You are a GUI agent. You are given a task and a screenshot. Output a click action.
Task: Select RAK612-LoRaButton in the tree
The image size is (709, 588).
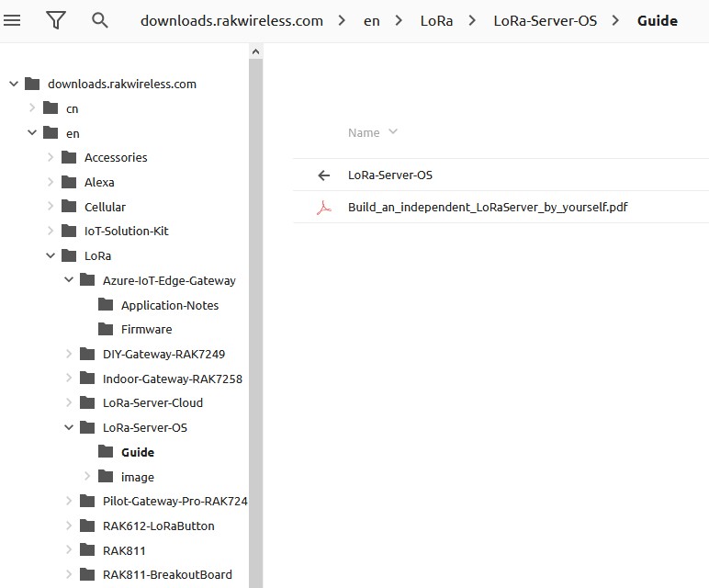[x=158, y=526]
